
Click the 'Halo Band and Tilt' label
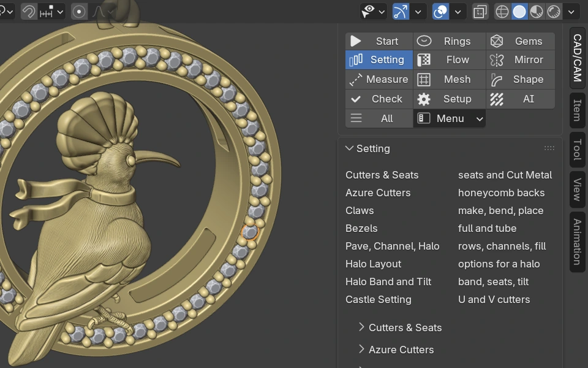[x=388, y=282]
